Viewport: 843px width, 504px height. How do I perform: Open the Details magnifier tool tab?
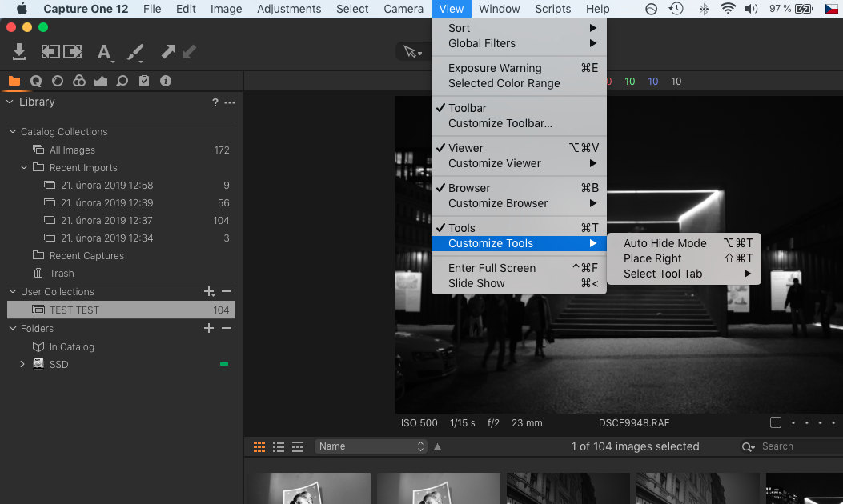(x=122, y=81)
